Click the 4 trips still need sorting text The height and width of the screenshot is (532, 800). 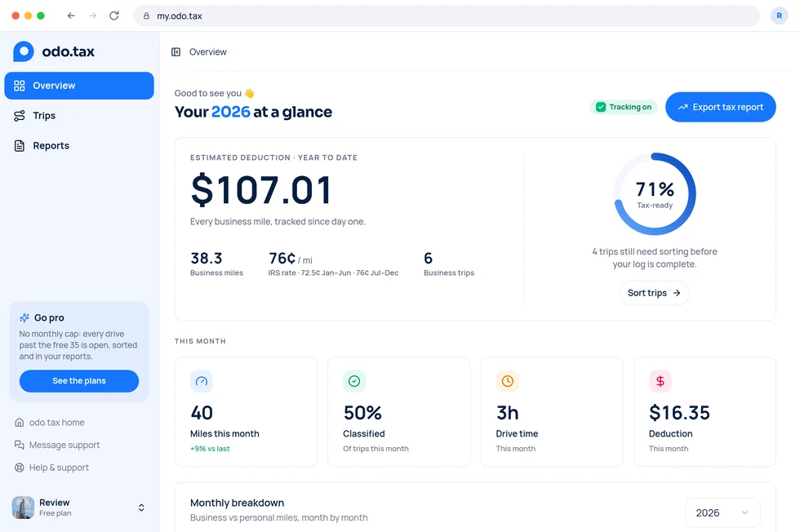(655, 258)
